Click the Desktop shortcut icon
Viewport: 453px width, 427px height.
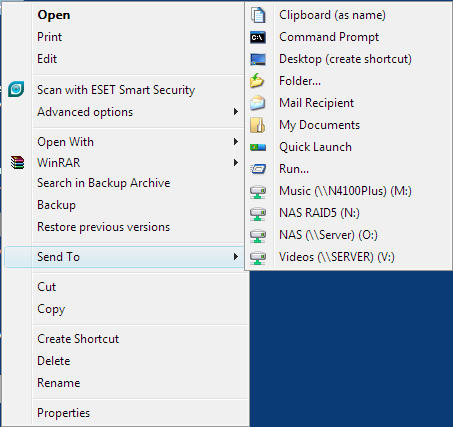258,59
